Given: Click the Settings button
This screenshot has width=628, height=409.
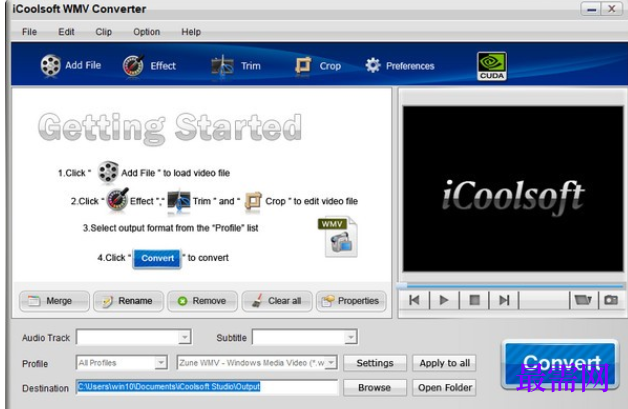Looking at the screenshot, I should pyautogui.click(x=375, y=363).
